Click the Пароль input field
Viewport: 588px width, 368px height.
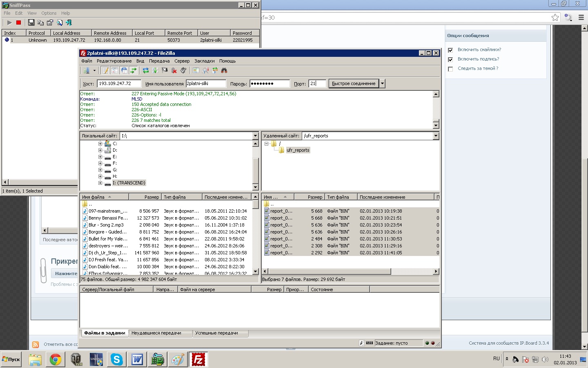coord(269,83)
